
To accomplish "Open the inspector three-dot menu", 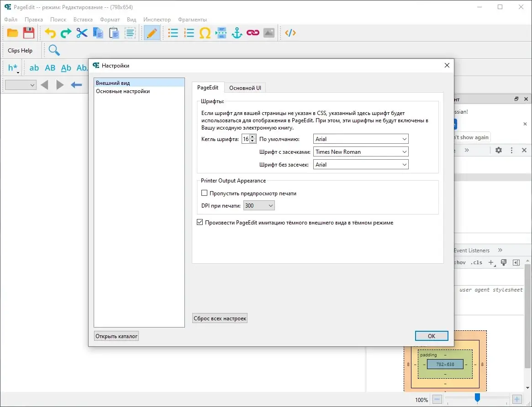I will click(x=511, y=150).
